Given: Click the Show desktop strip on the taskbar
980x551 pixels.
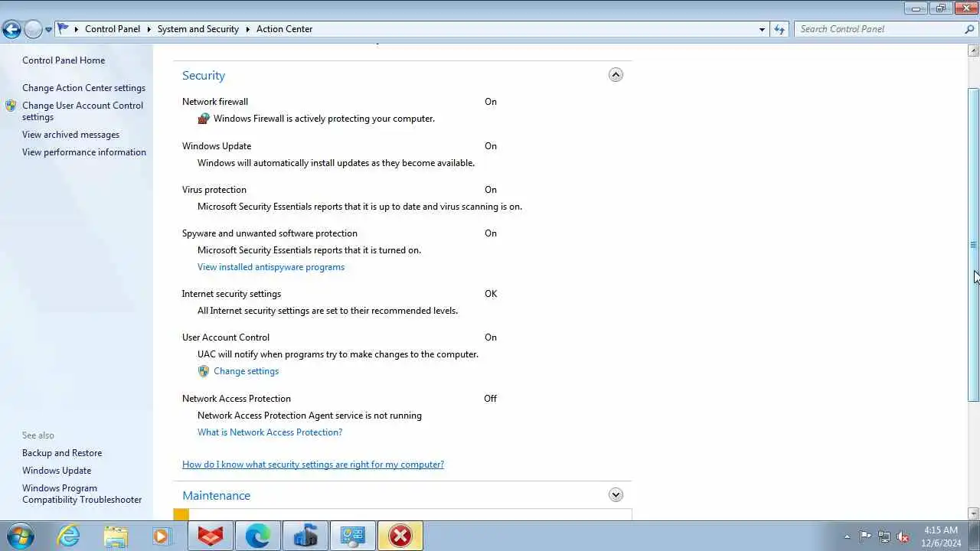Looking at the screenshot, I should click(x=975, y=536).
